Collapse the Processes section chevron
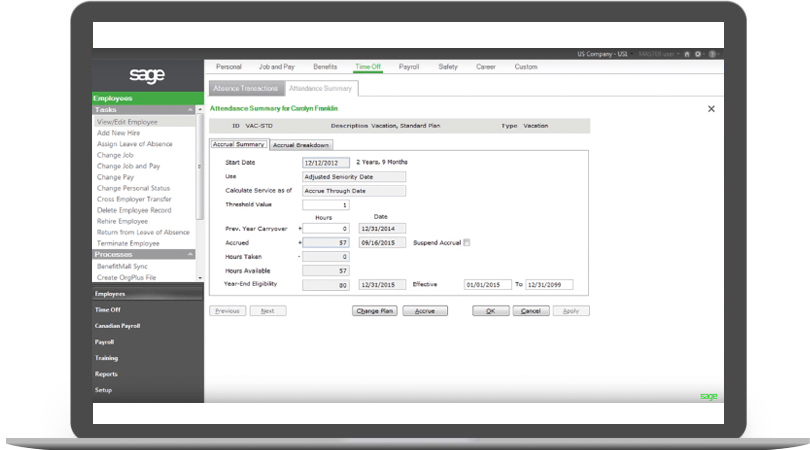810x450 pixels. coord(190,255)
